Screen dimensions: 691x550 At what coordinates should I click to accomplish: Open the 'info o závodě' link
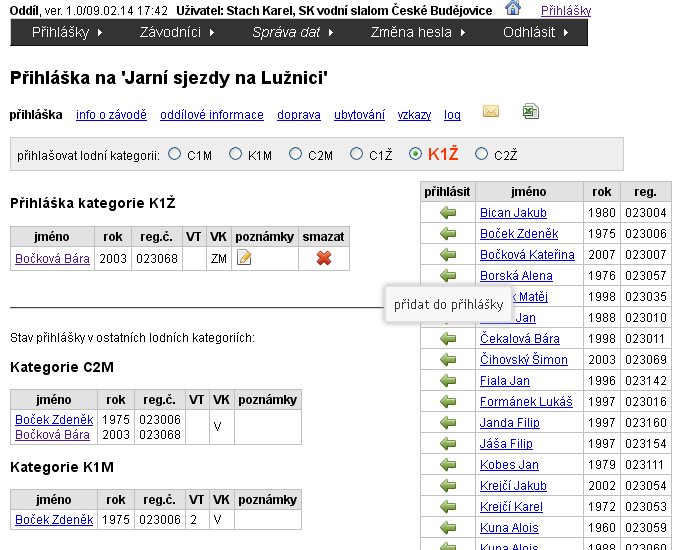111,115
